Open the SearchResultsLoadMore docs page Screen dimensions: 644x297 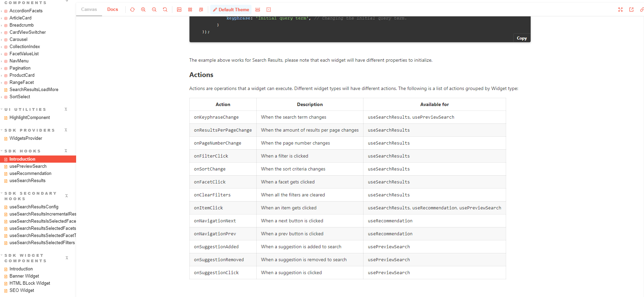34,90
